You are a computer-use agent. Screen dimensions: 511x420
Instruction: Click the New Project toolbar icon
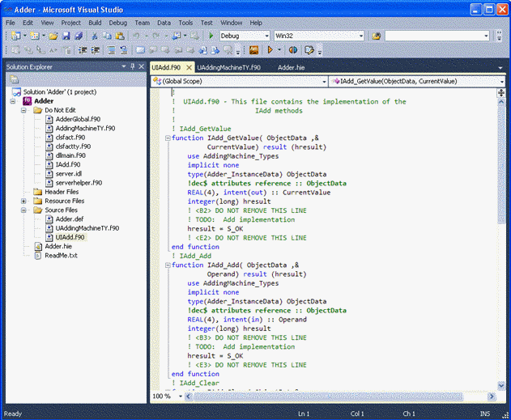click(x=15, y=36)
